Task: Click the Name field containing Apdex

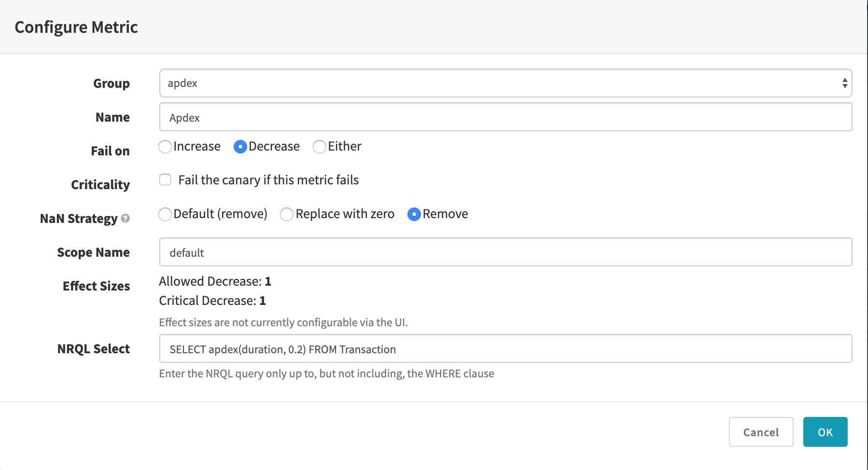Action: (505, 117)
